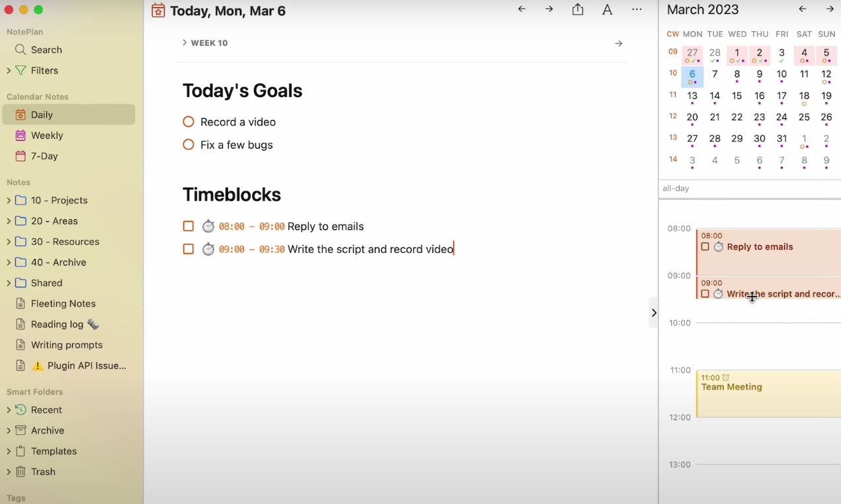This screenshot has height=504, width=841.
Task: Click the share icon in the note toolbar
Action: click(578, 9)
